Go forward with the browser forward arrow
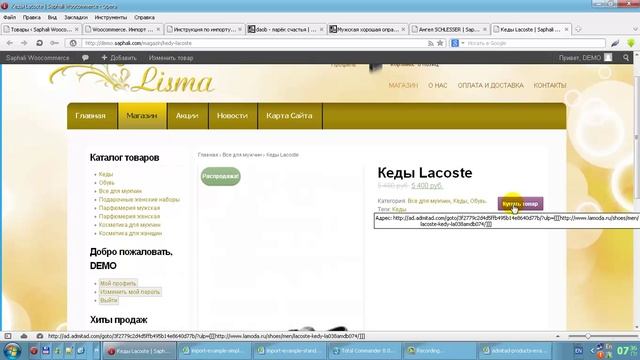 point(24,43)
